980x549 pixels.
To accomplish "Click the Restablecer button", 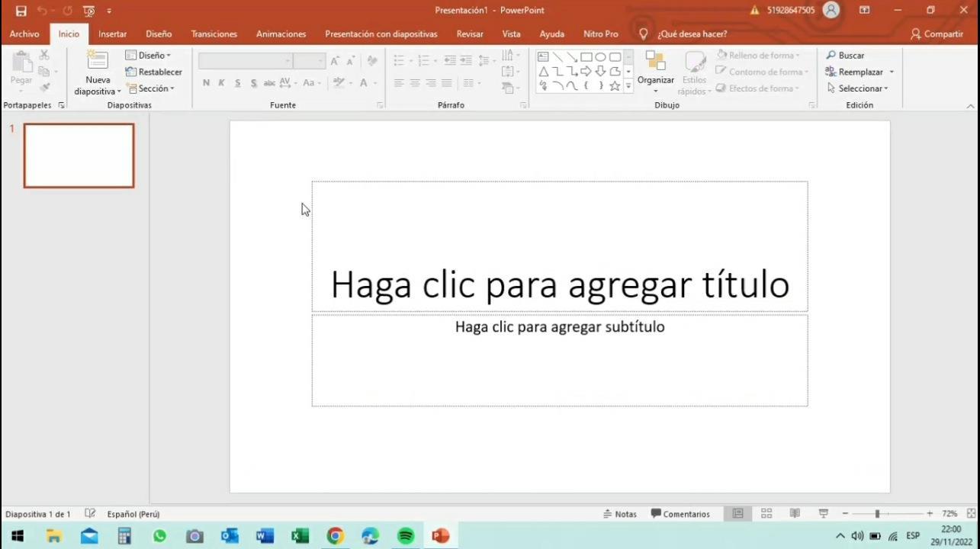I will point(153,72).
